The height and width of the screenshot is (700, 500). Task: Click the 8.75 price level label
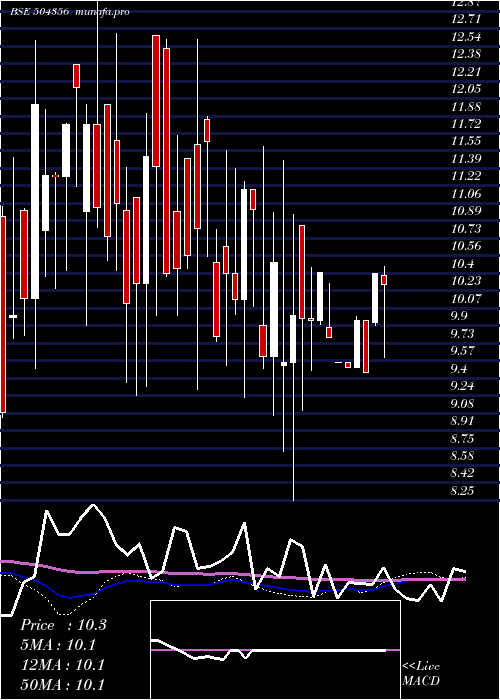coord(462,438)
